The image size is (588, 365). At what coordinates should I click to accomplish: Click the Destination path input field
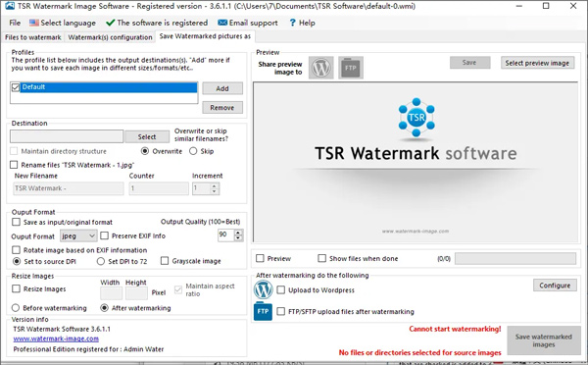(67, 136)
